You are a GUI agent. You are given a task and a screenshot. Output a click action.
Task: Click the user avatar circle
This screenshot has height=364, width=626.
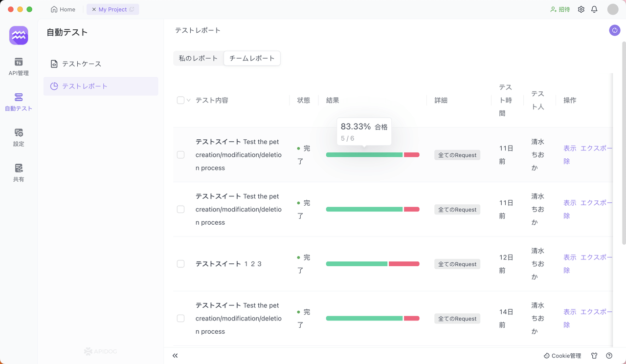(x=613, y=9)
